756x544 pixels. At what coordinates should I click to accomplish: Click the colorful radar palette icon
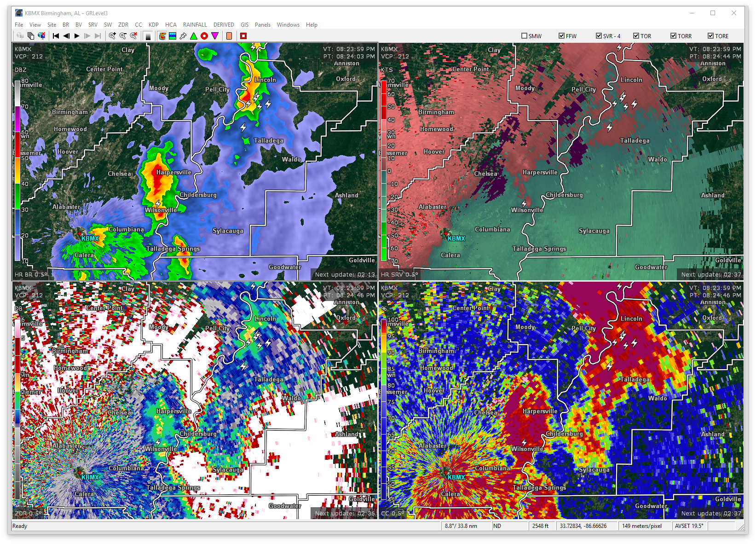click(x=162, y=36)
